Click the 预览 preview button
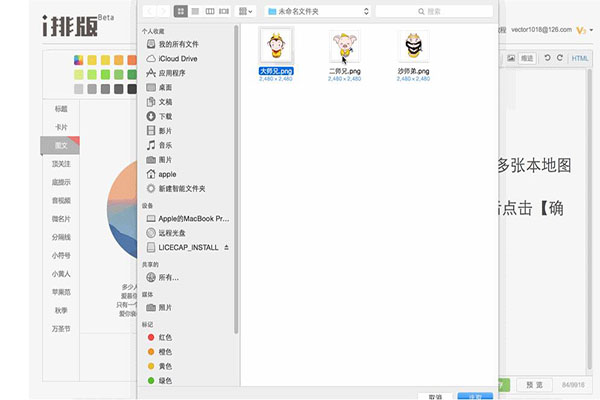The width and height of the screenshot is (600, 400). [x=533, y=385]
